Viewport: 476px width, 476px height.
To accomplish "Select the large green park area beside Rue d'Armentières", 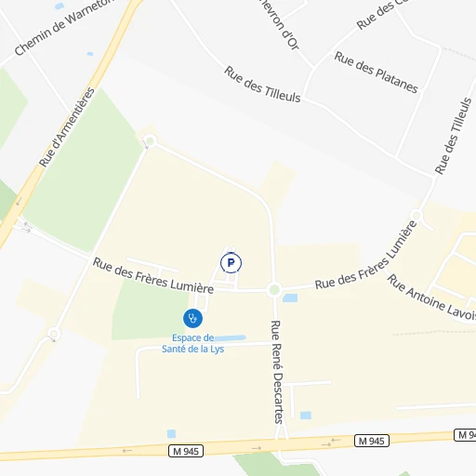I will coord(84,170).
